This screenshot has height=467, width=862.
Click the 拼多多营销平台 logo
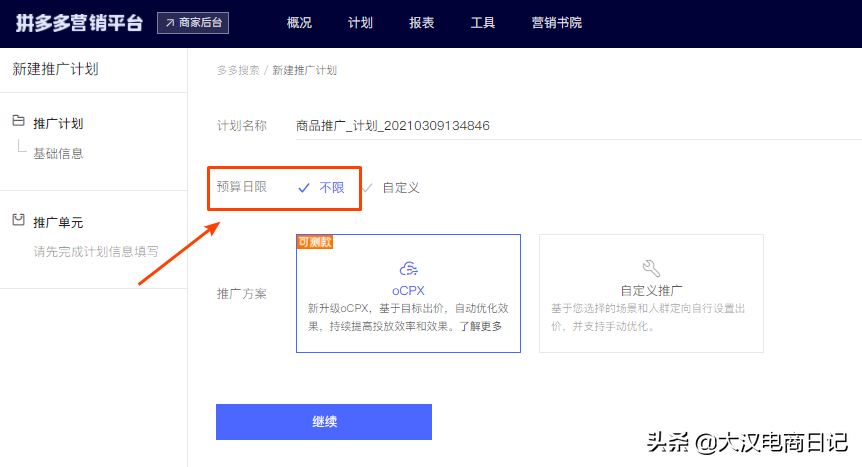pyautogui.click(x=79, y=23)
